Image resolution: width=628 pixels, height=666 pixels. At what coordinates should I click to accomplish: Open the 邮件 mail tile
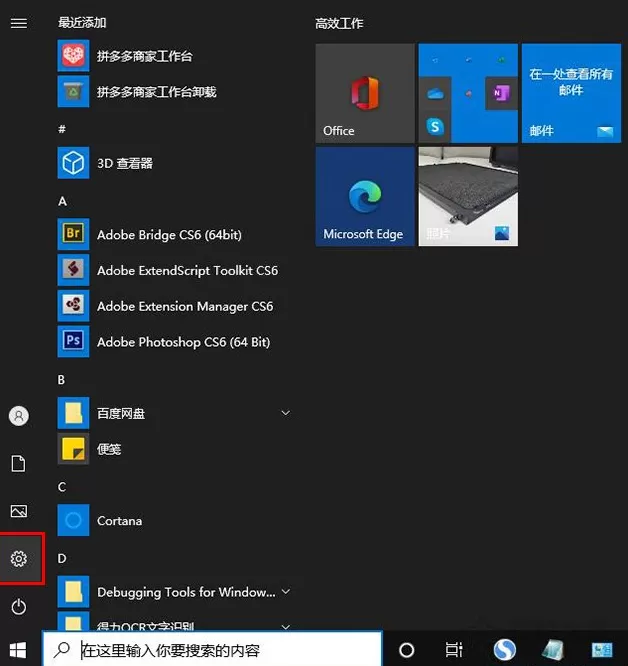coord(571,93)
